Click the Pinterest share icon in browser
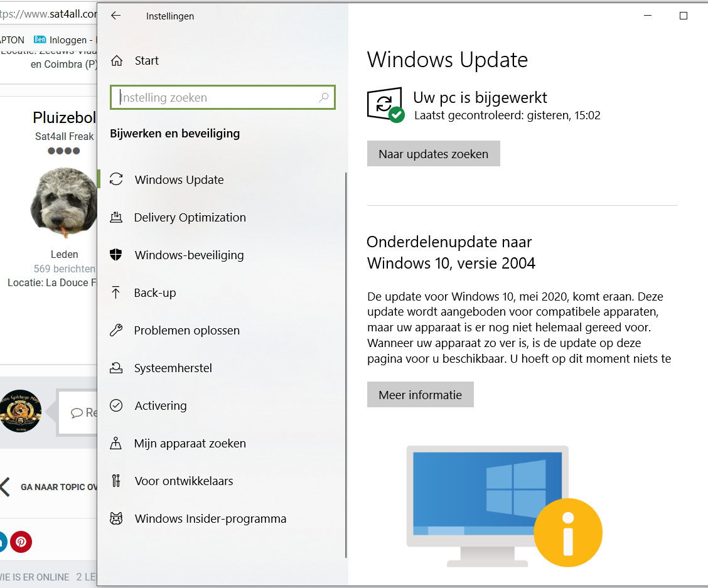The image size is (708, 588). tap(21, 542)
